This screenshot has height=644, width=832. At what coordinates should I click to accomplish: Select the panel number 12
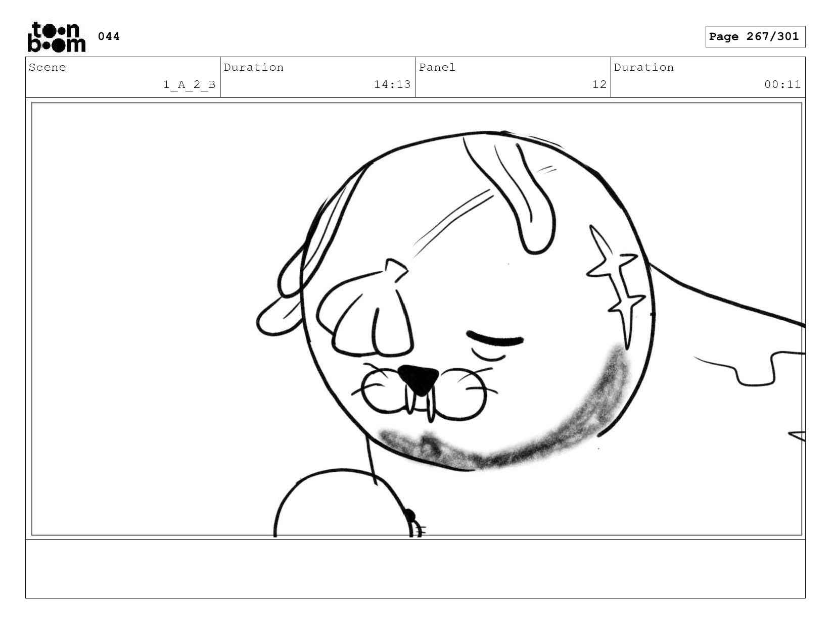[x=599, y=84]
